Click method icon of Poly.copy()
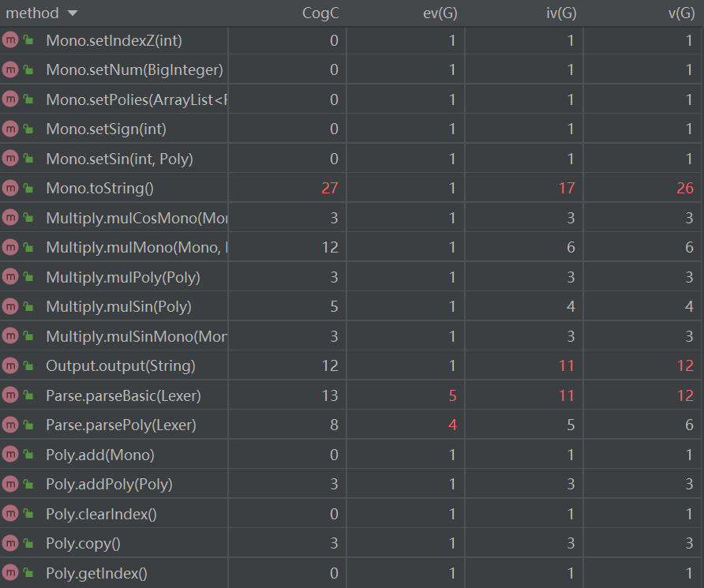 [10, 543]
